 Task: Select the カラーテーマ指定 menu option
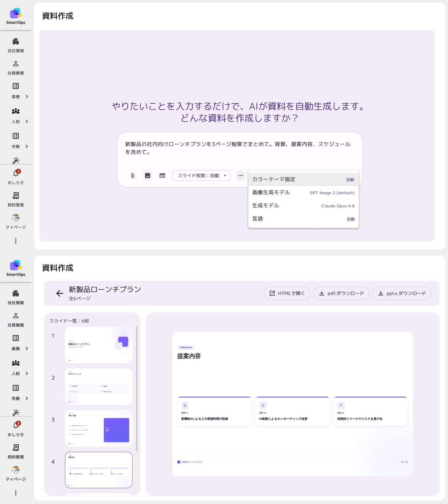click(303, 179)
